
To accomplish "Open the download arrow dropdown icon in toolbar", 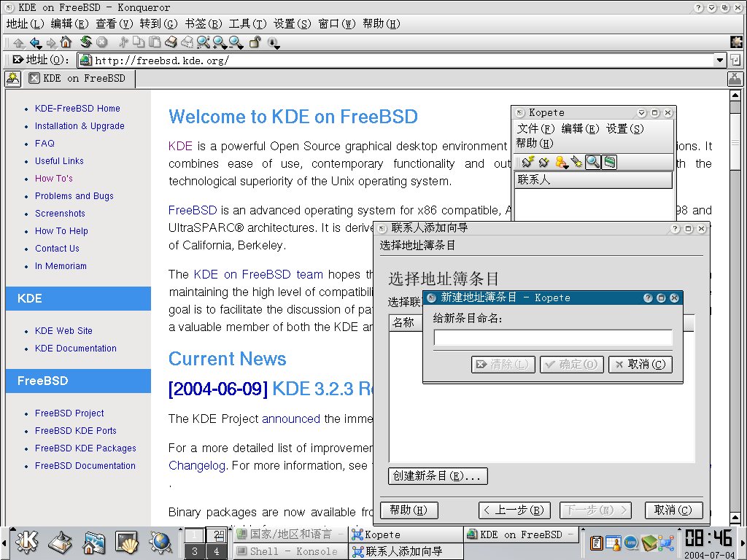I will 274,43.
